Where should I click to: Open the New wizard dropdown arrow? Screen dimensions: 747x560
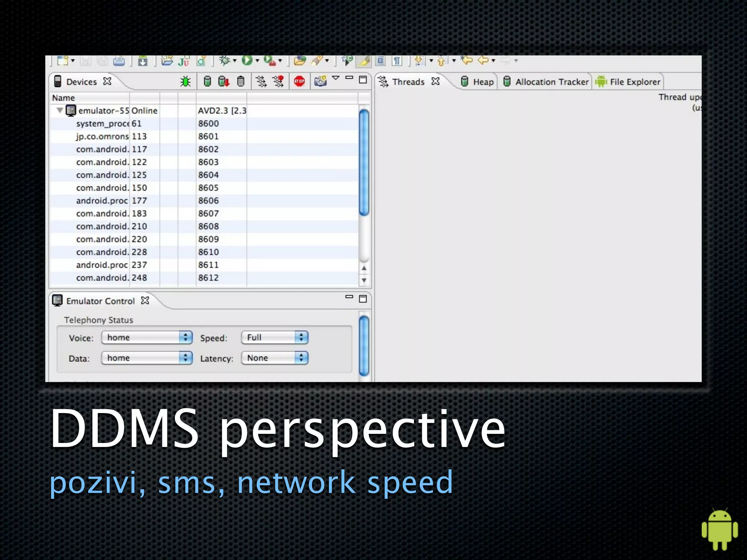(x=73, y=61)
